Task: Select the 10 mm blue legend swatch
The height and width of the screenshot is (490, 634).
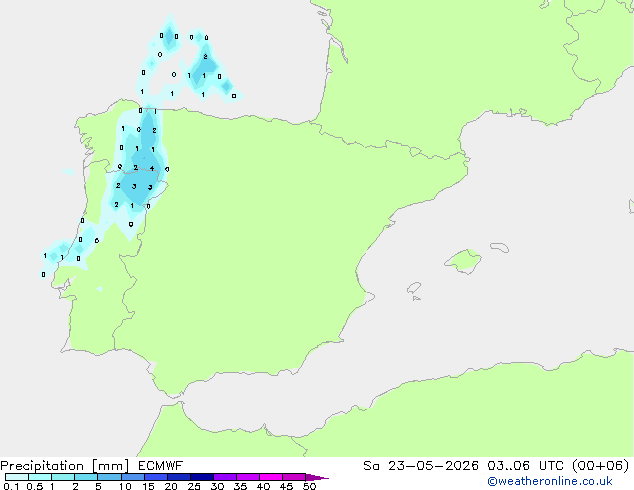Action: (132, 477)
